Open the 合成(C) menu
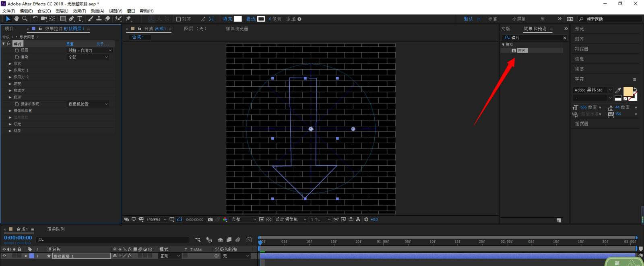 pyautogui.click(x=44, y=11)
